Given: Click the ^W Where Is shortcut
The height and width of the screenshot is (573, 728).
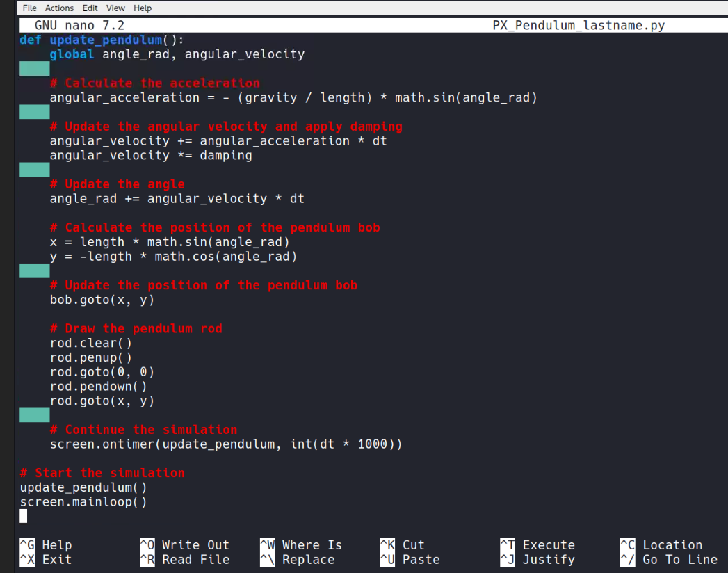Looking at the screenshot, I should [x=300, y=545].
